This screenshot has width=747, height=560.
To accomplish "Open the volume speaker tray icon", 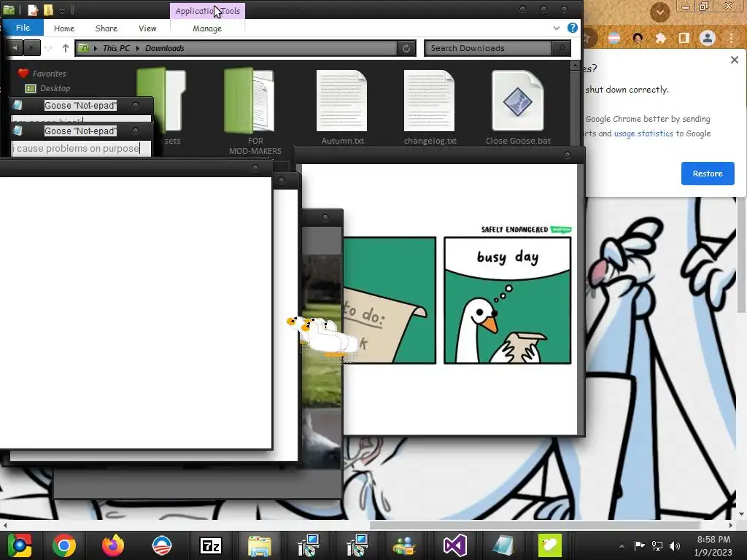I will 675,545.
